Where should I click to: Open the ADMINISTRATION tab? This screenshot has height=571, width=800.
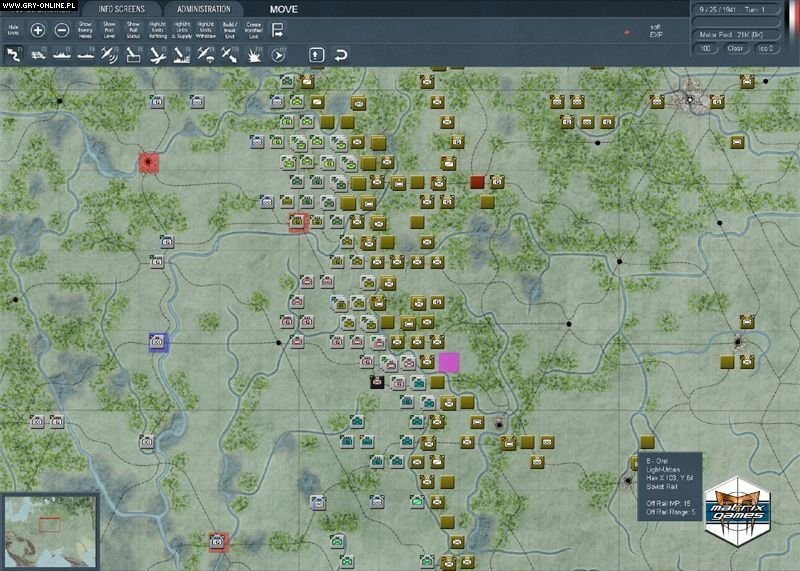pyautogui.click(x=204, y=9)
